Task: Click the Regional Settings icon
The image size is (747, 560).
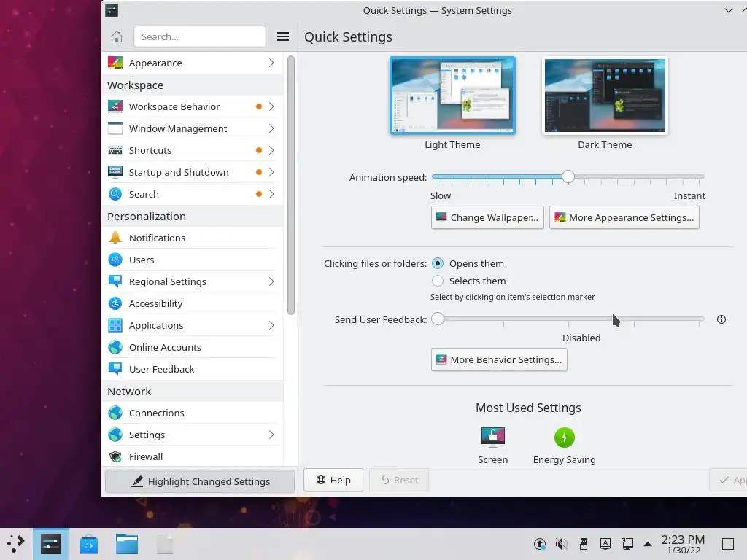Action: 115,281
